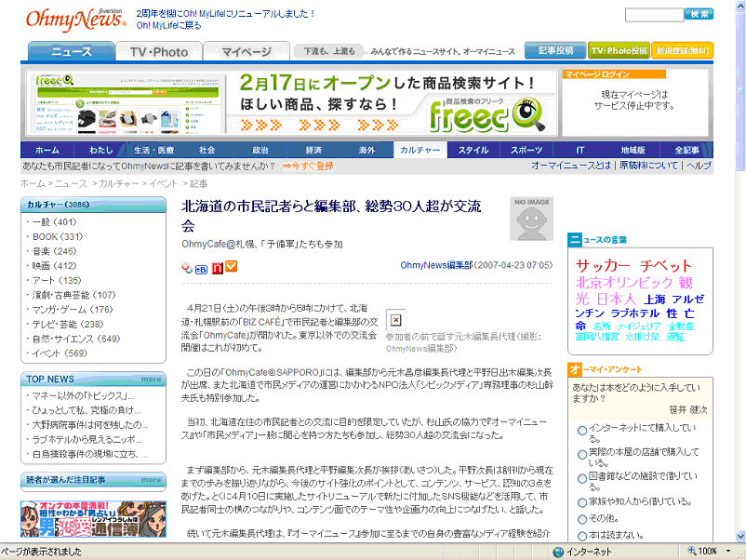
Task: Select radio option インターネットにて購入している
Action: [x=582, y=431]
